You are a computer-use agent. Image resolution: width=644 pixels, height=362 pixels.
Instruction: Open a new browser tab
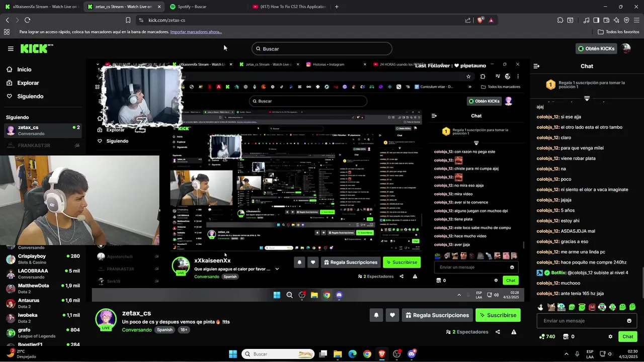click(337, 7)
